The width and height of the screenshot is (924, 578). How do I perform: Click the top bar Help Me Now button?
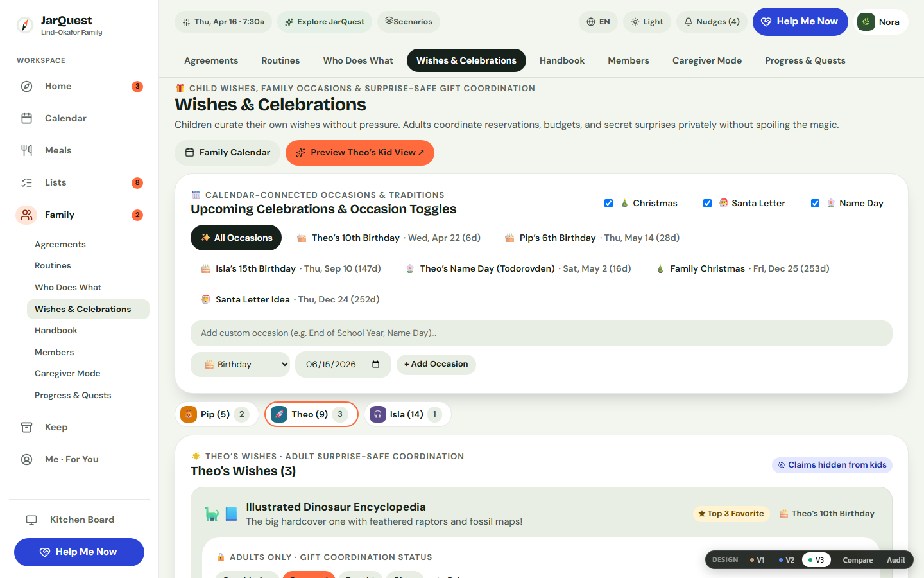[x=800, y=22]
